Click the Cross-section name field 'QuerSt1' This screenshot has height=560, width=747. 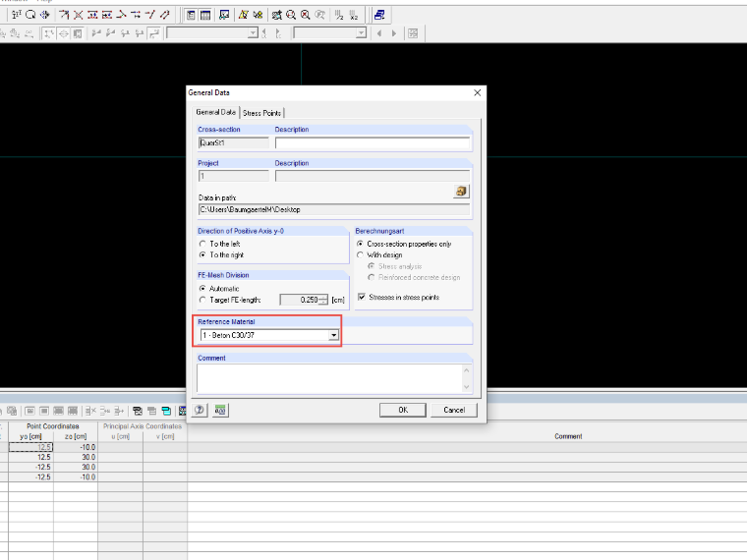(x=234, y=142)
